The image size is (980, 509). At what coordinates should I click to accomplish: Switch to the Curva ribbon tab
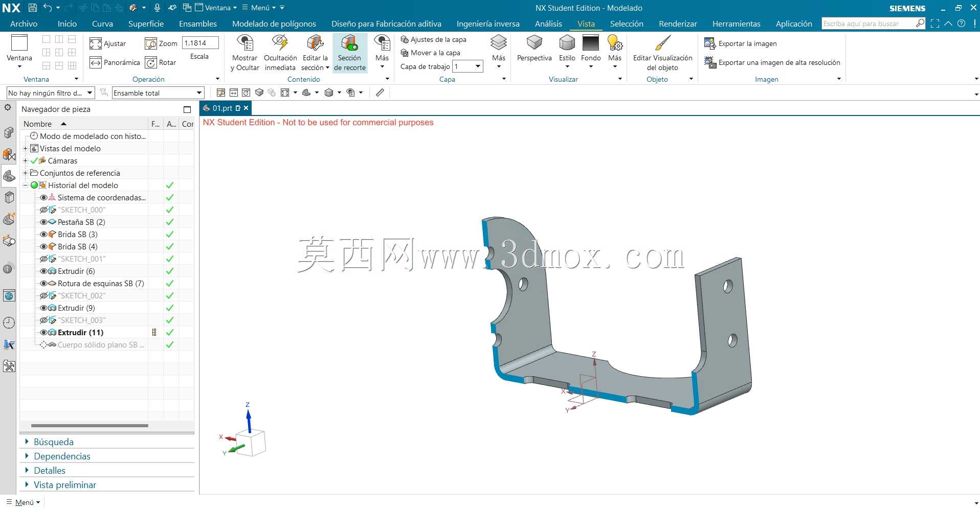[x=102, y=24]
